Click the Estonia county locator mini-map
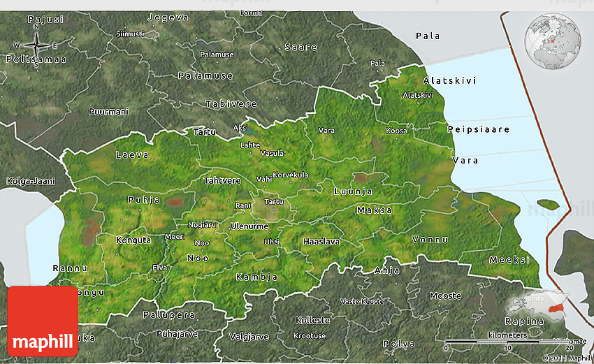Viewport: 594px width, 364px height. 539,304
